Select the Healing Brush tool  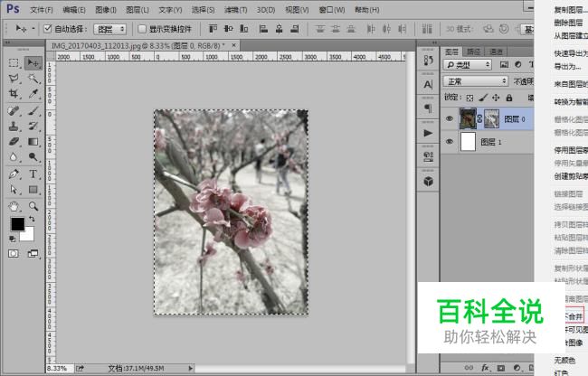coord(14,111)
